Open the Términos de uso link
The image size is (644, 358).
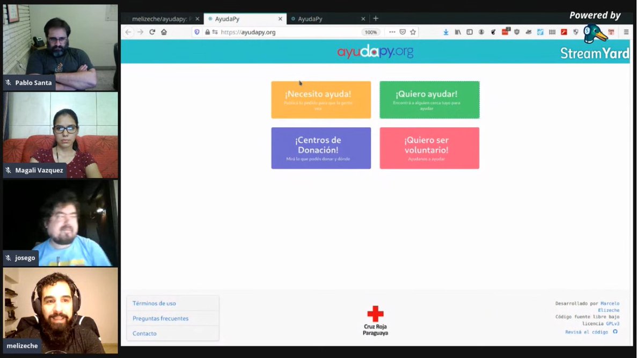click(154, 303)
